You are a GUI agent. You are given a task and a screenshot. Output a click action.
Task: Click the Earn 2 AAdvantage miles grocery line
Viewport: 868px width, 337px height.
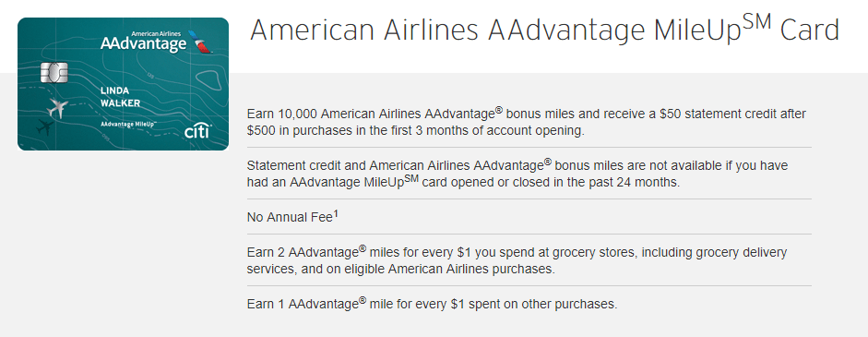click(517, 260)
